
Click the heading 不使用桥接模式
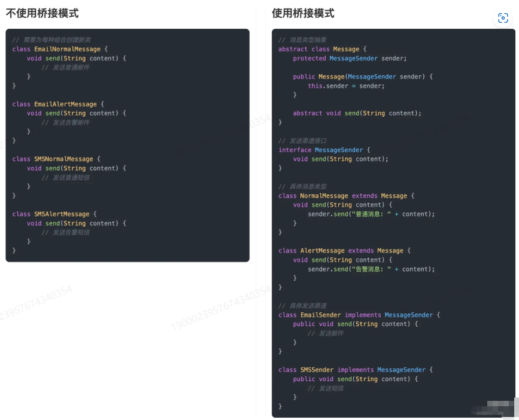[42, 13]
